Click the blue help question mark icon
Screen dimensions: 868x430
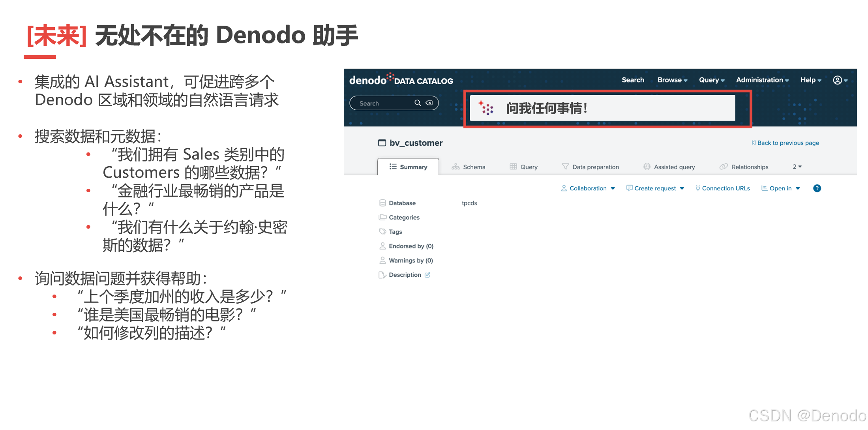coord(817,188)
